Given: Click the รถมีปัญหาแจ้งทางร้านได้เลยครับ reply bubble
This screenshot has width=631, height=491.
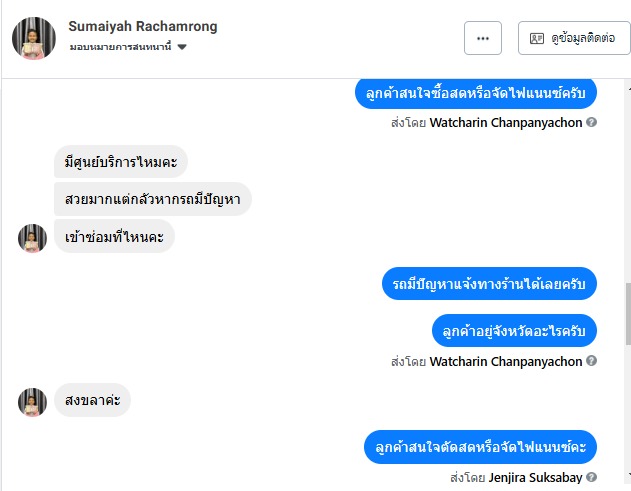Looking at the screenshot, I should (x=489, y=284).
